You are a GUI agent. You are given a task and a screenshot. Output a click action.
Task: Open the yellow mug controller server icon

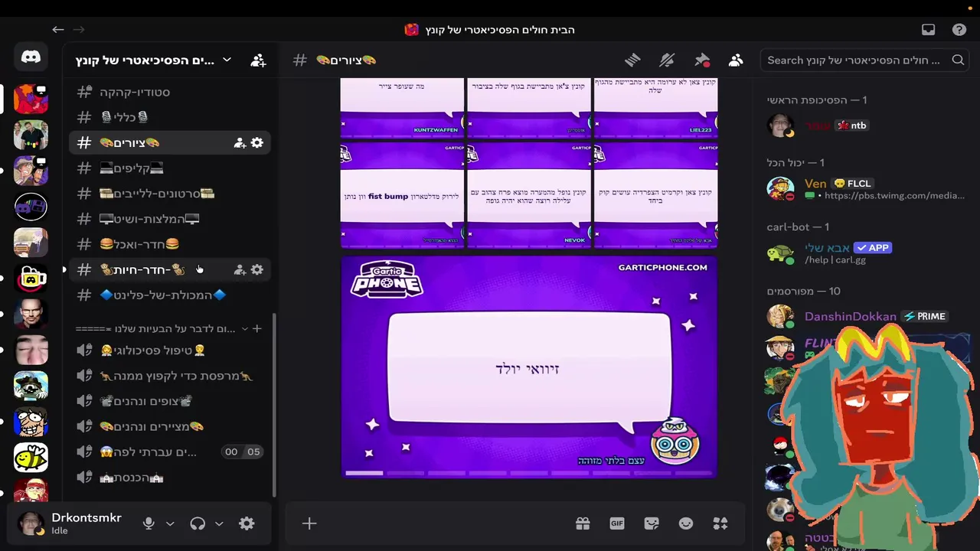click(x=31, y=279)
